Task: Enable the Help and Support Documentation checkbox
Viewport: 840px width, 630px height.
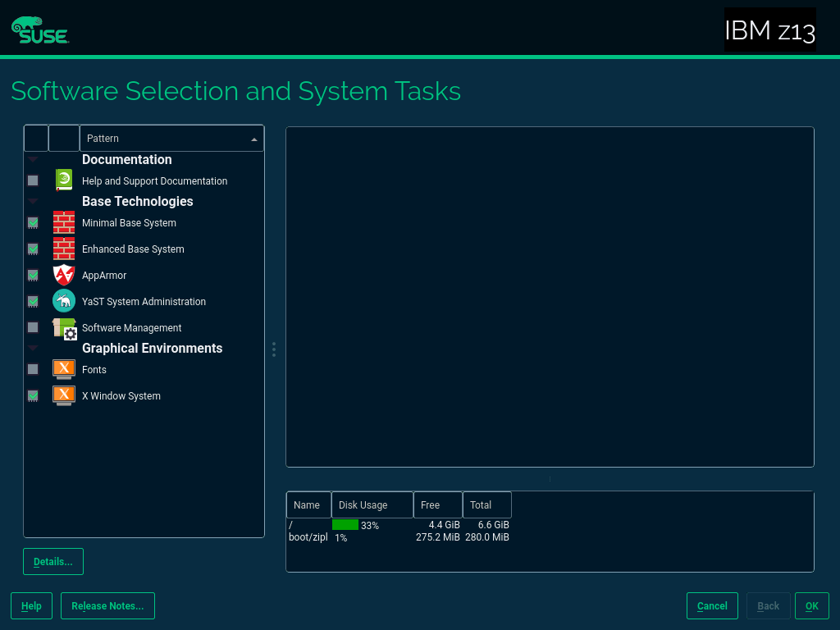Action: click(x=33, y=180)
